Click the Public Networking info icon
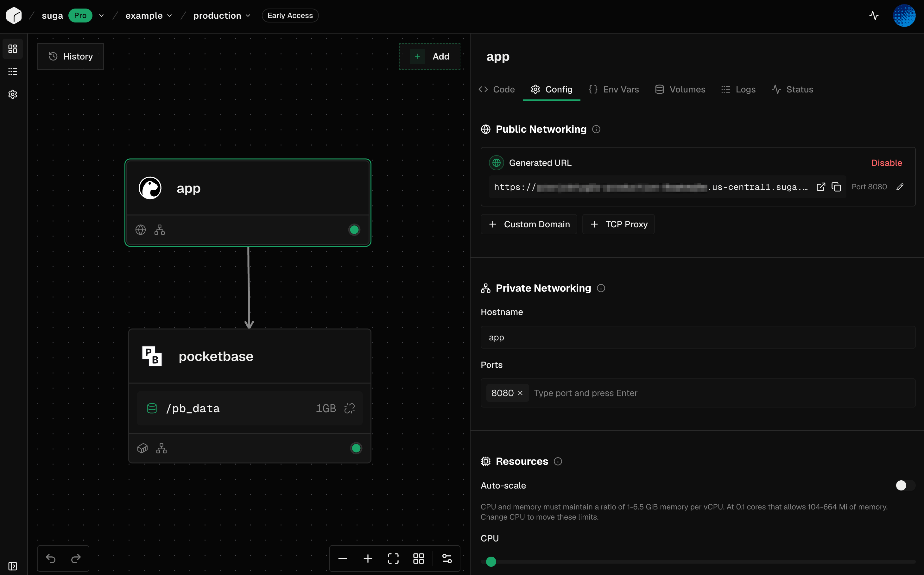This screenshot has width=924, height=575. click(x=596, y=129)
